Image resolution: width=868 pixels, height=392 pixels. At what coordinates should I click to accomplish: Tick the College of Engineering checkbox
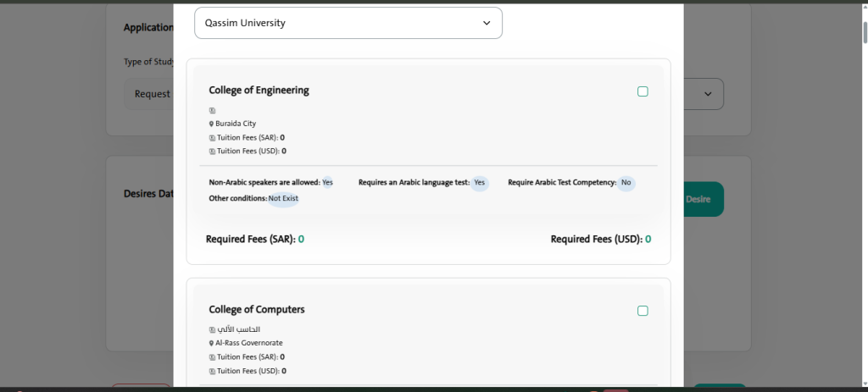(x=643, y=91)
